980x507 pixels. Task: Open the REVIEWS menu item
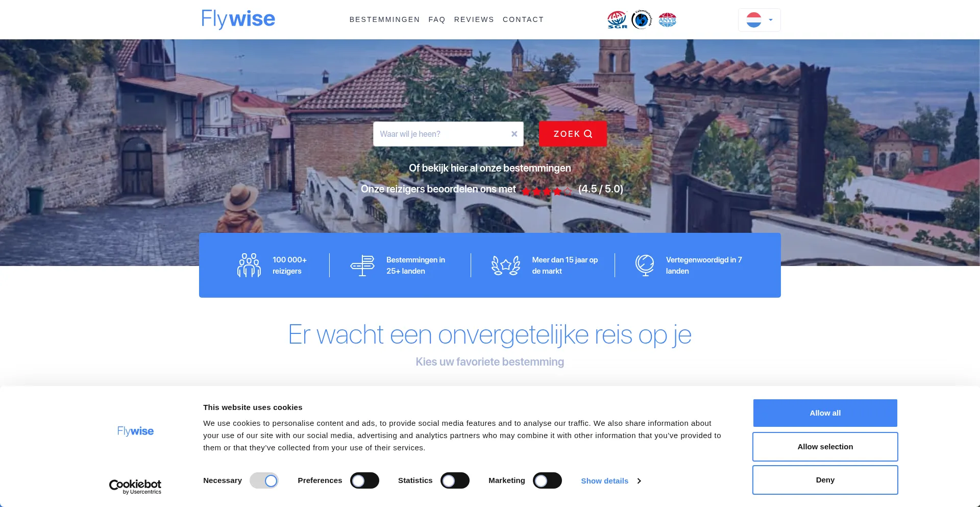(474, 19)
